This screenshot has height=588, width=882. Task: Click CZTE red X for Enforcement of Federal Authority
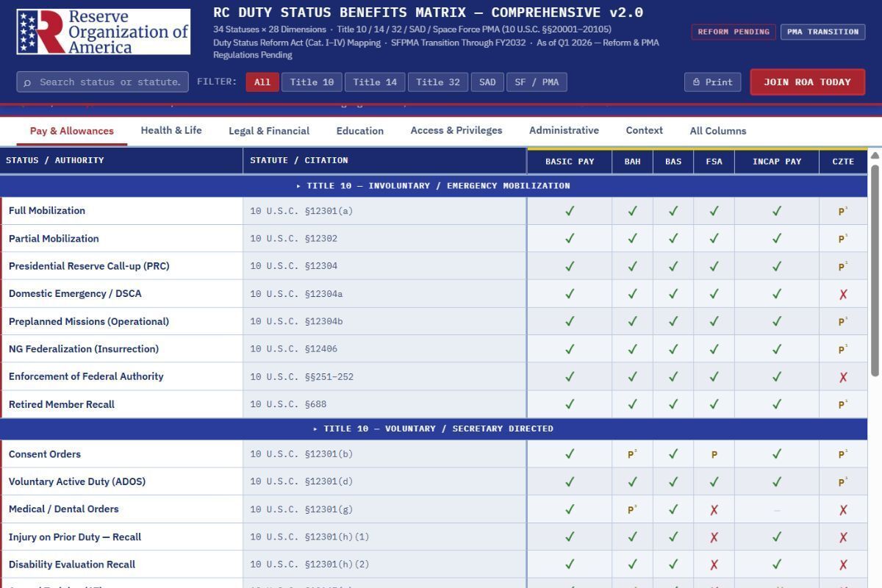click(843, 377)
